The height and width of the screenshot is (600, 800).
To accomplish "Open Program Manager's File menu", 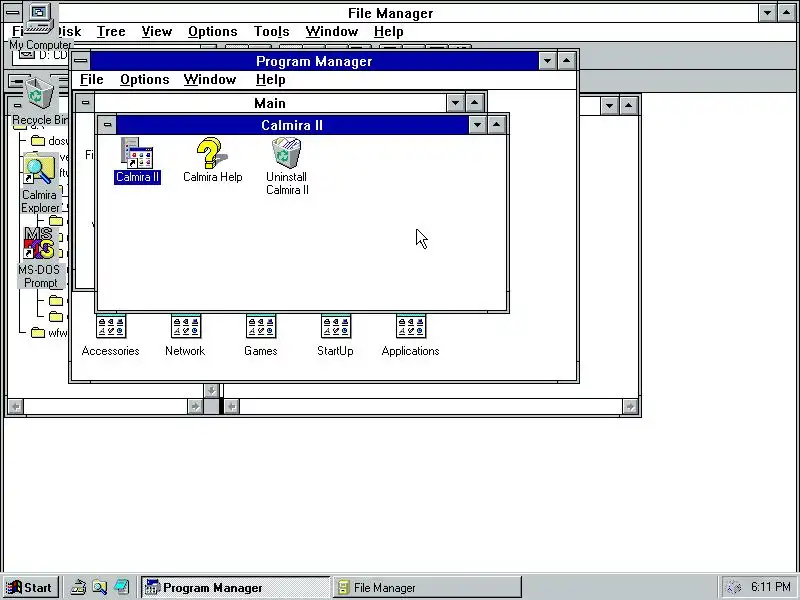I will (92, 80).
